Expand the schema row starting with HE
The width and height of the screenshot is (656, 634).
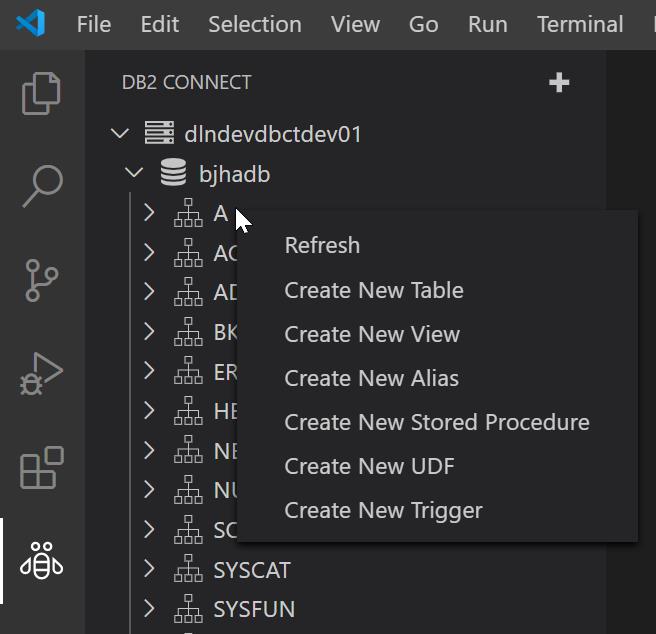point(149,410)
